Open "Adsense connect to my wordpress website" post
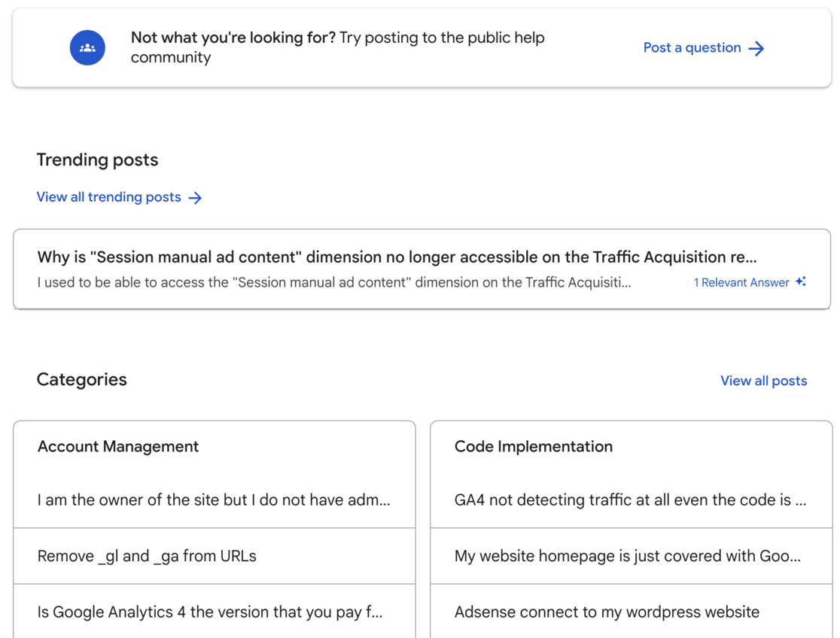840x638 pixels. (607, 612)
